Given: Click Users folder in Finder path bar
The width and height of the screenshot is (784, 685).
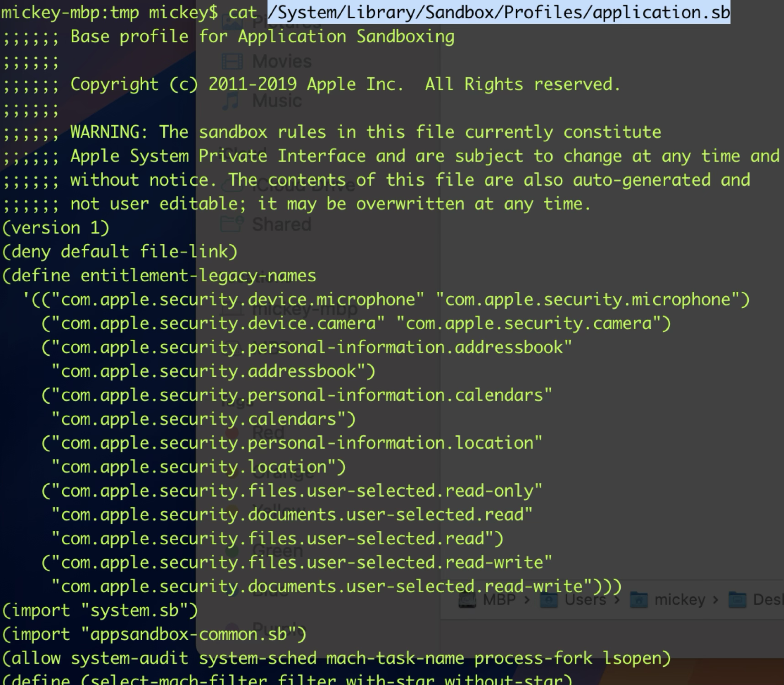Looking at the screenshot, I should 574,599.
